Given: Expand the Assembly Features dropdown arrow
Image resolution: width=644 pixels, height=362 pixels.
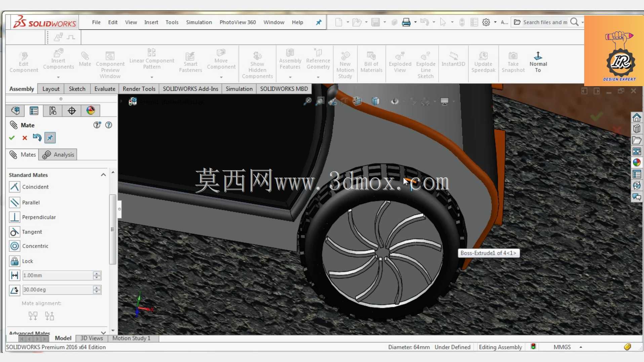Looking at the screenshot, I should coord(290,77).
